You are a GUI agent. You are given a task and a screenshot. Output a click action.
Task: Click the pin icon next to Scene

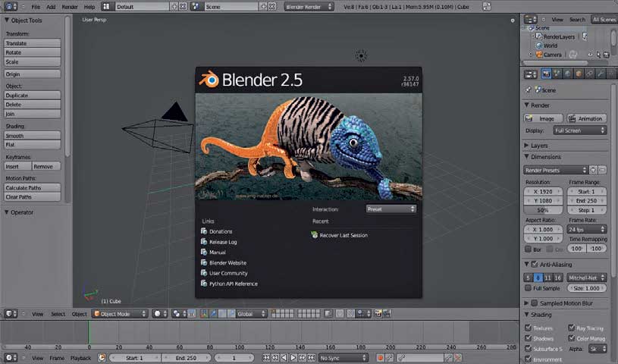(528, 90)
